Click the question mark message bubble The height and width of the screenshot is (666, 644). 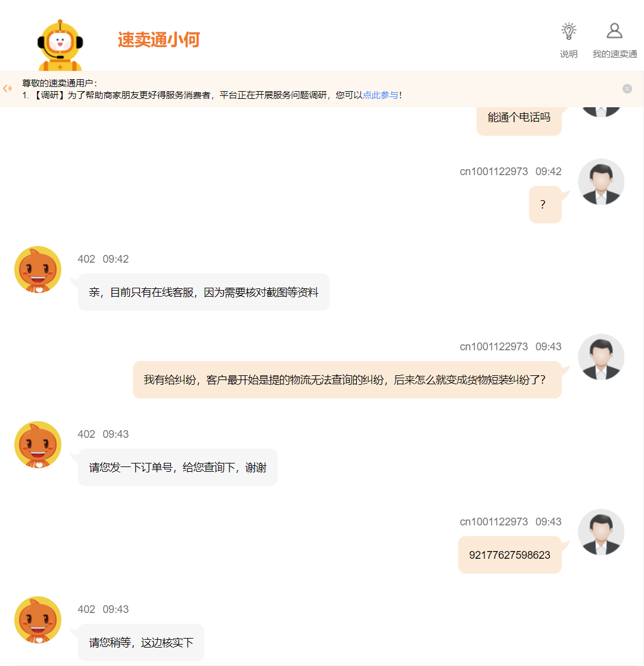click(545, 204)
